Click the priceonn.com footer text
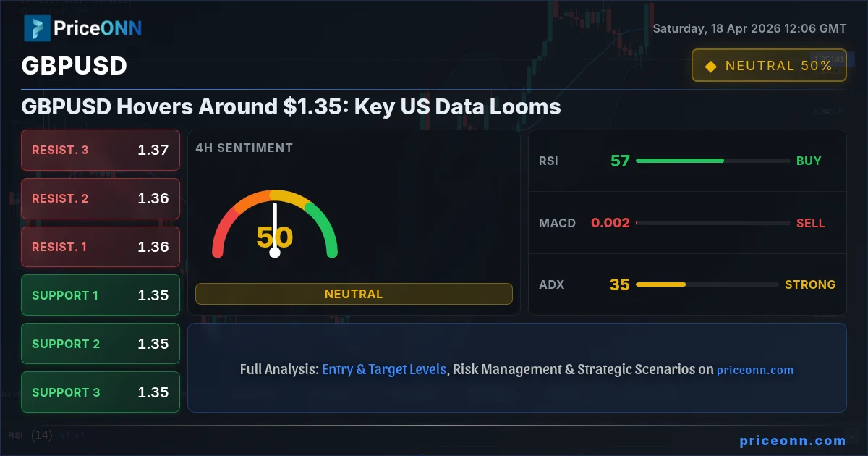Image resolution: width=868 pixels, height=456 pixels. (x=793, y=440)
